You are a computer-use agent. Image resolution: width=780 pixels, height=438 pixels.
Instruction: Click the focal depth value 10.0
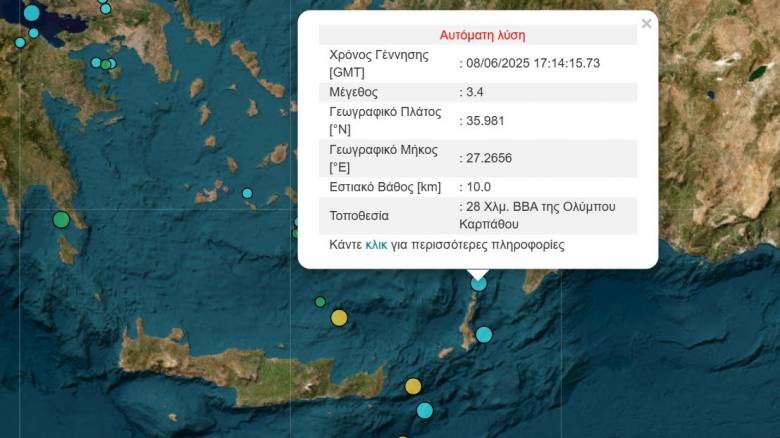[x=479, y=187]
